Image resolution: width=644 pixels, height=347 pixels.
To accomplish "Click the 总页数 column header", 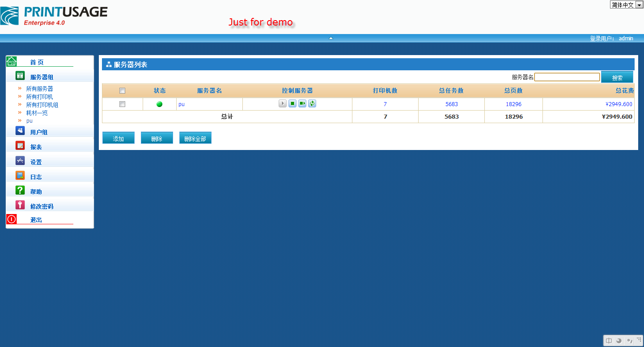I will (x=513, y=91).
